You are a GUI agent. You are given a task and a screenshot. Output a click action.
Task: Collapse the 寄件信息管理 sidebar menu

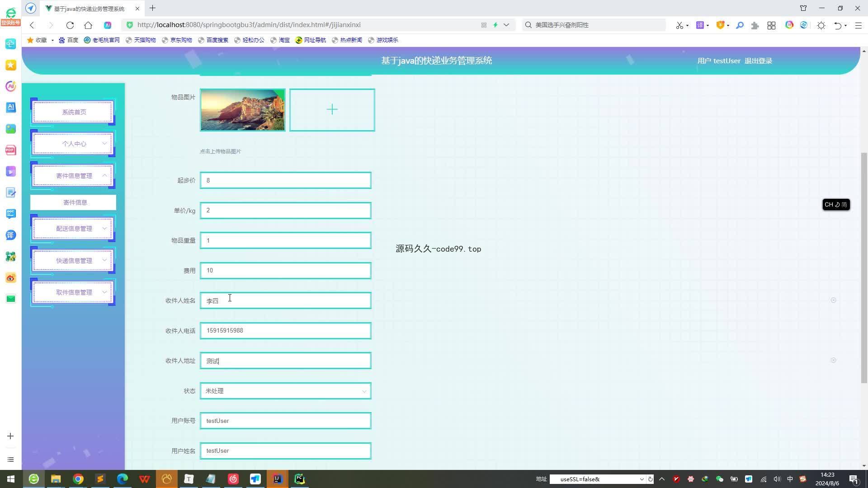click(x=73, y=176)
